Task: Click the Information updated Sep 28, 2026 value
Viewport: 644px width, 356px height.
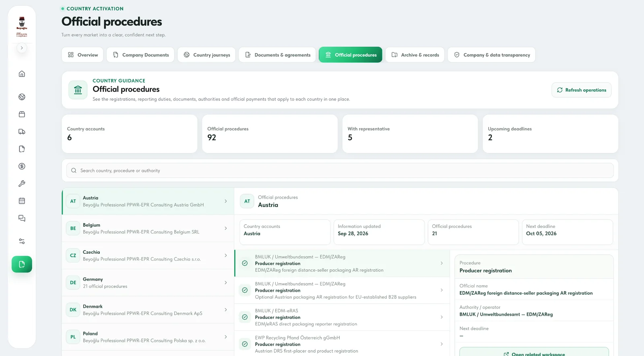Action: tap(353, 234)
